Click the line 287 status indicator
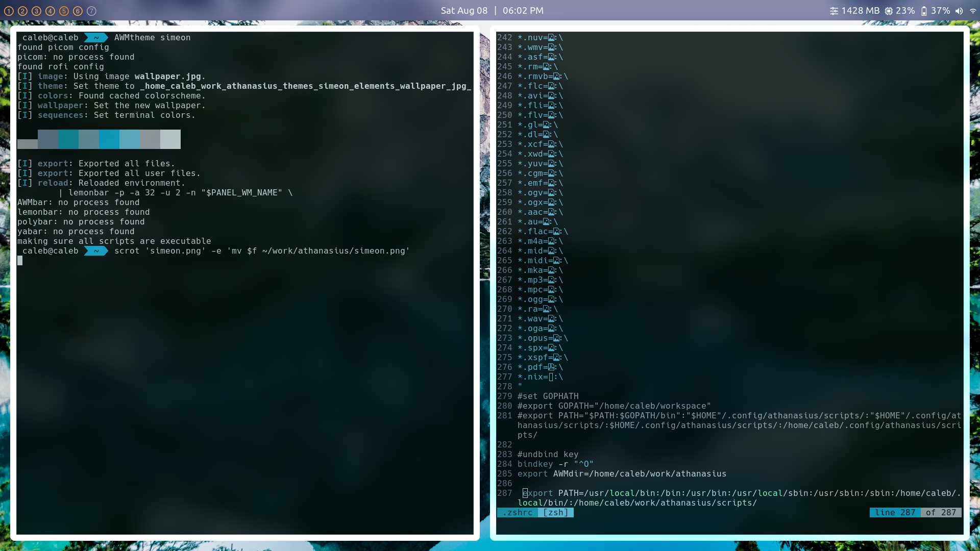 pyautogui.click(x=895, y=513)
